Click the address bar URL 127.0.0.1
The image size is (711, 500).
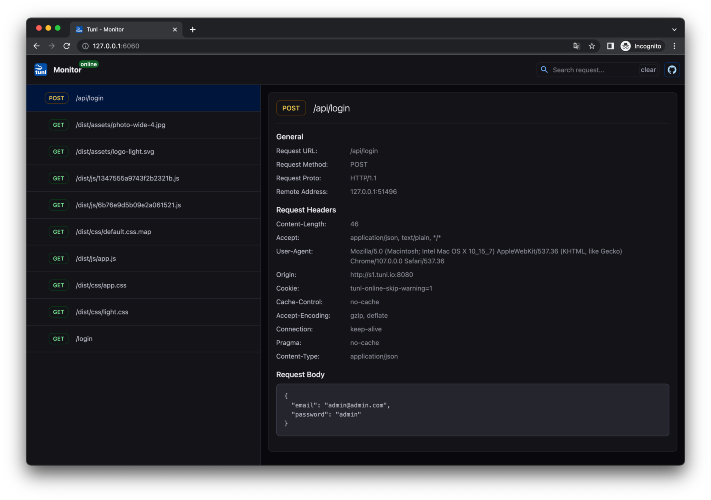[x=116, y=46]
